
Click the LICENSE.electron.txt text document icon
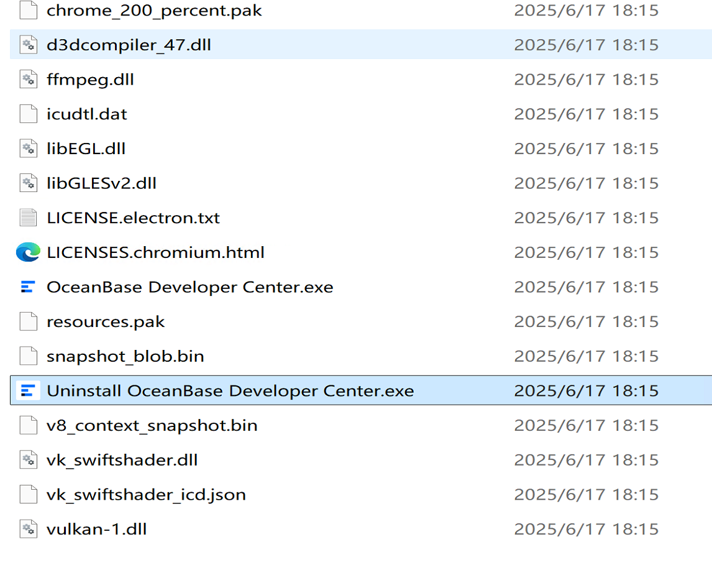(28, 218)
